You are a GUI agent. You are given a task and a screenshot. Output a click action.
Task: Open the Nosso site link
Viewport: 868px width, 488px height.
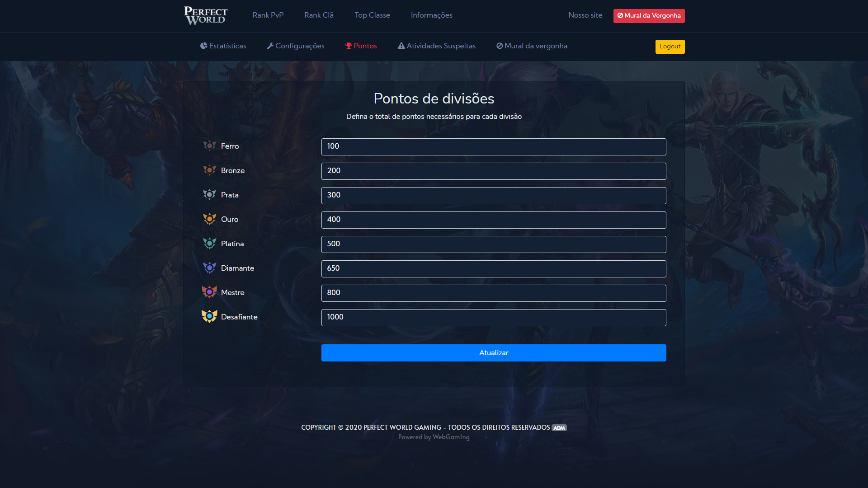click(585, 15)
